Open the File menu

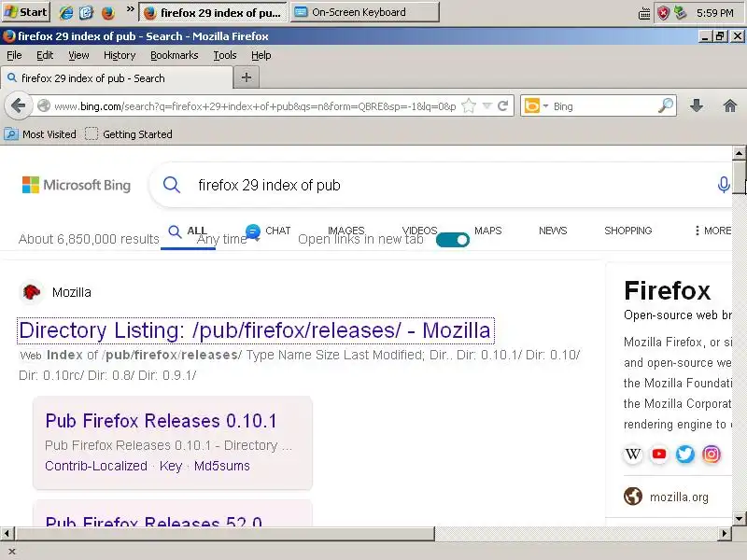click(x=14, y=55)
